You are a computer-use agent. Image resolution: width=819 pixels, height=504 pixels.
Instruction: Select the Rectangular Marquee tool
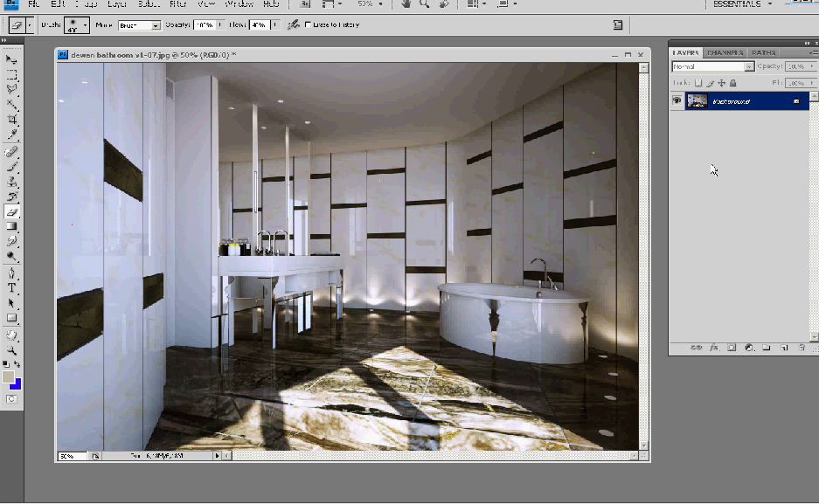pos(11,74)
